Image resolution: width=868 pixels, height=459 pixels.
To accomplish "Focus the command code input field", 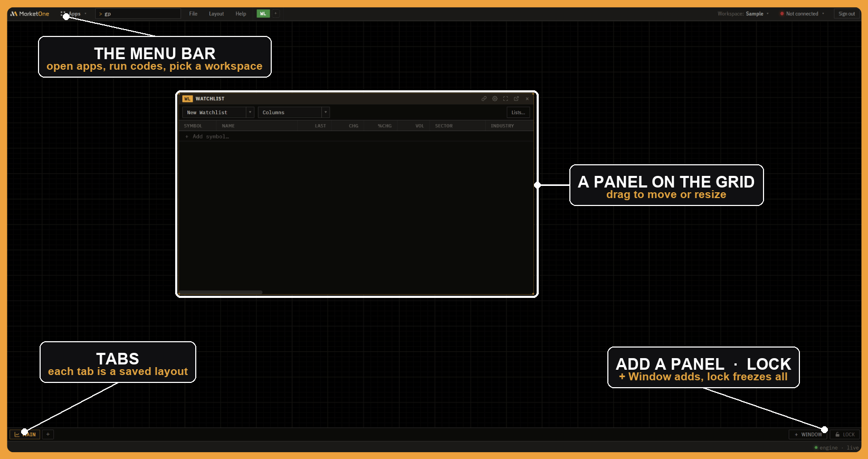I will [x=138, y=14].
